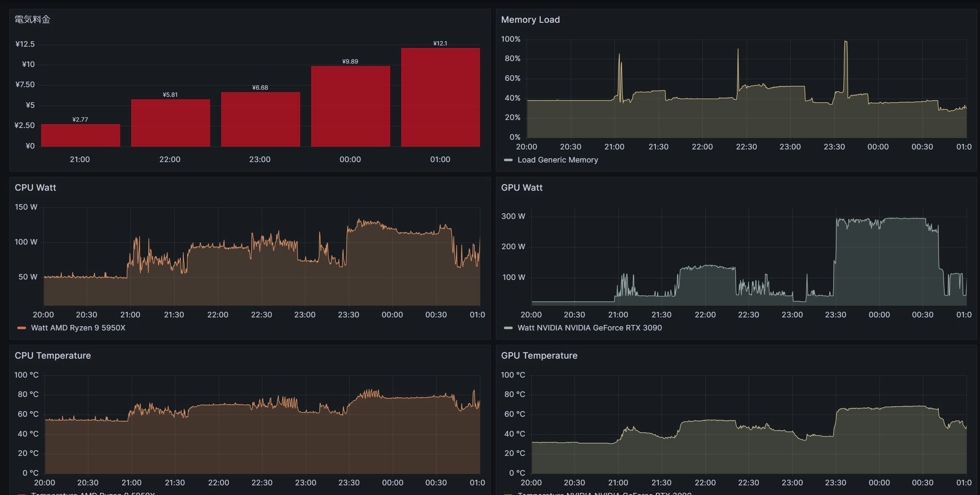Viewport: 980px width, 495px height.
Task: Select the 22:00 electricity cost bar
Action: (x=170, y=123)
